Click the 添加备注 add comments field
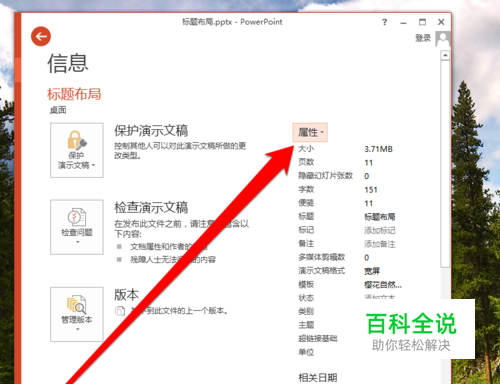The width and height of the screenshot is (500, 384). point(380,244)
